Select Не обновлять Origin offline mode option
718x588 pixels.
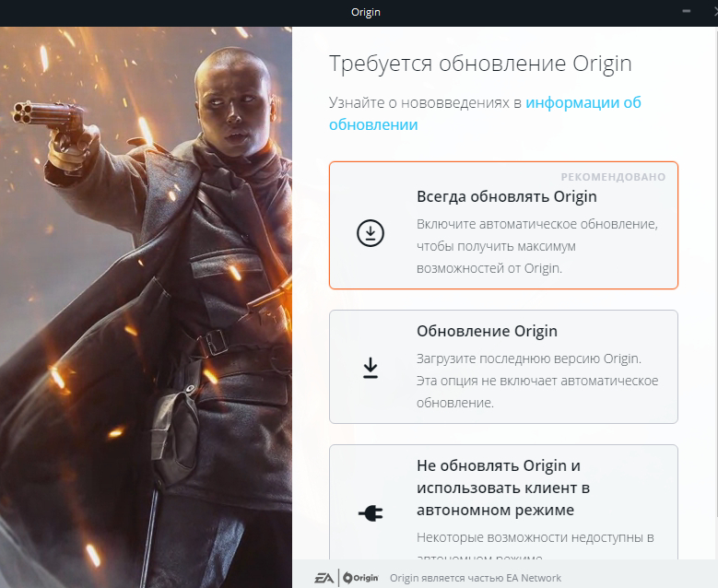point(503,501)
